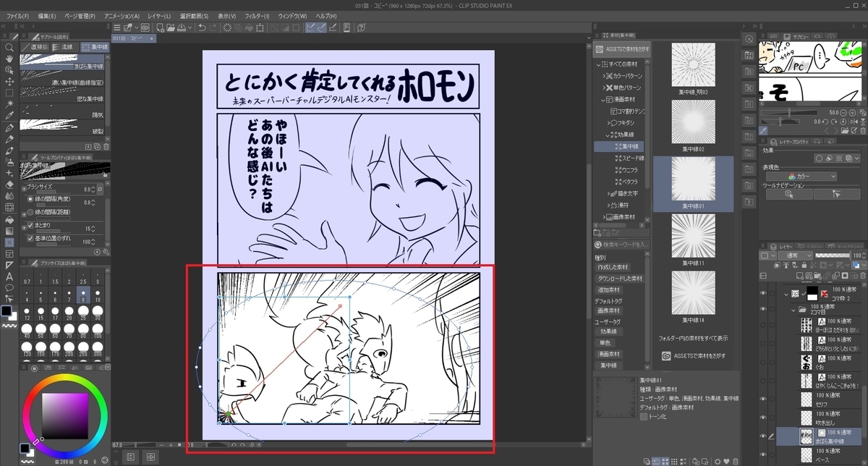The image size is (868, 466).
Task: Hide the ベース layer
Action: click(764, 454)
